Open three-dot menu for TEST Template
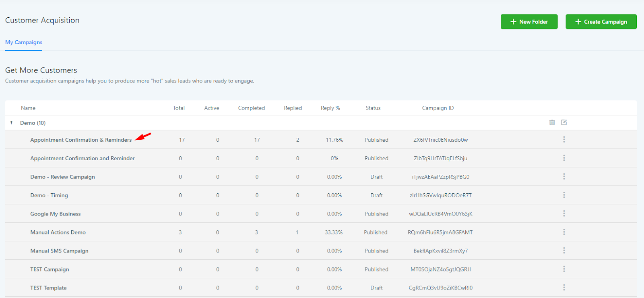Screen dimensions: 644x298 click(564, 288)
